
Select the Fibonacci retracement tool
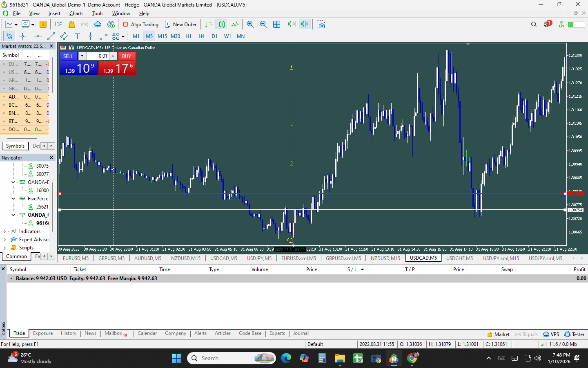coord(103,36)
